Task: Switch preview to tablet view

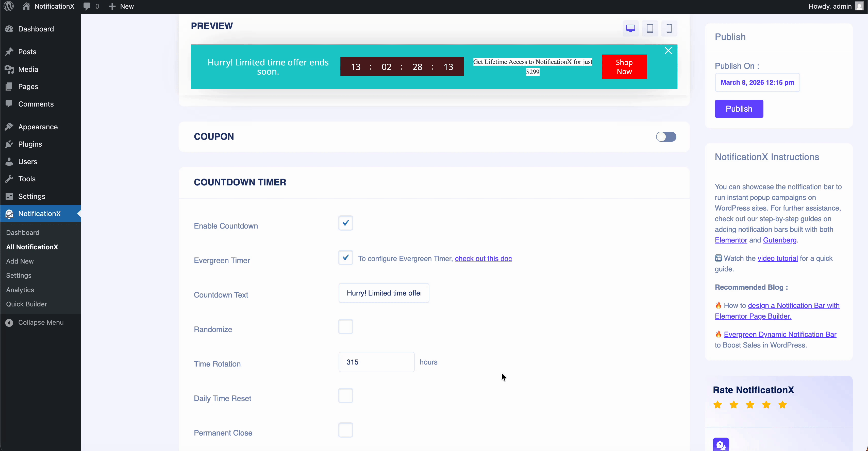Action: [x=650, y=28]
